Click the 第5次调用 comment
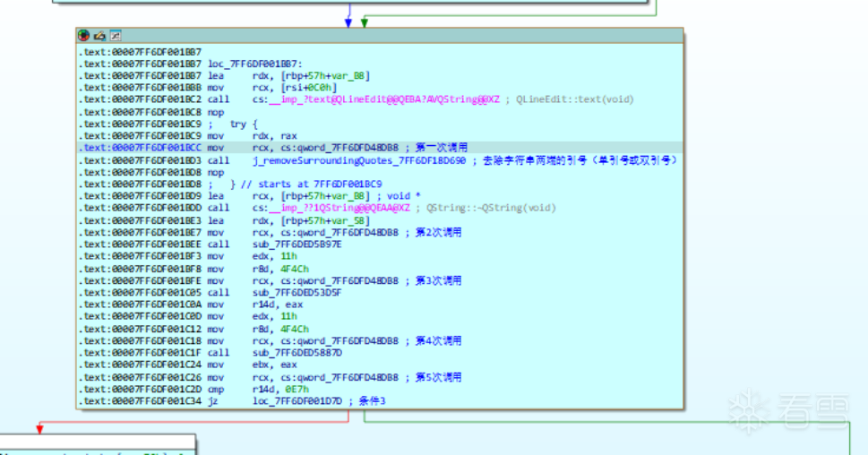Viewport: 868px width, 455px height. click(x=438, y=377)
